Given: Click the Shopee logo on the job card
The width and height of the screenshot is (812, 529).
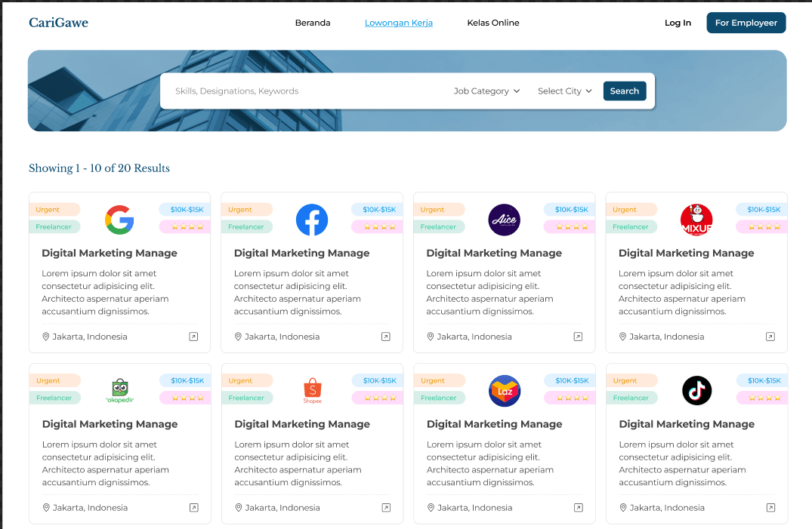Looking at the screenshot, I should pyautogui.click(x=312, y=391).
